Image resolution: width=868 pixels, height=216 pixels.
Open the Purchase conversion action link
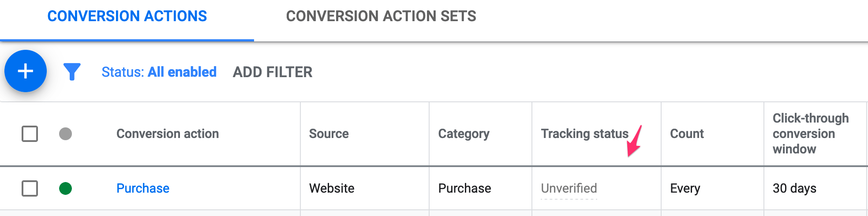tap(143, 189)
